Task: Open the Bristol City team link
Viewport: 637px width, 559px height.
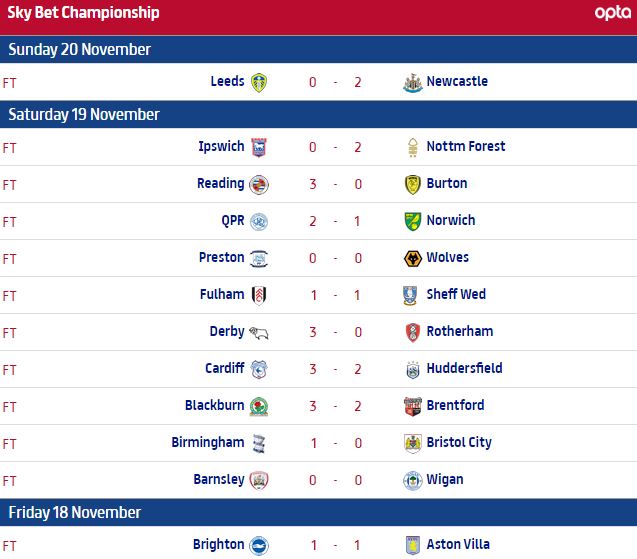Action: 459,443
